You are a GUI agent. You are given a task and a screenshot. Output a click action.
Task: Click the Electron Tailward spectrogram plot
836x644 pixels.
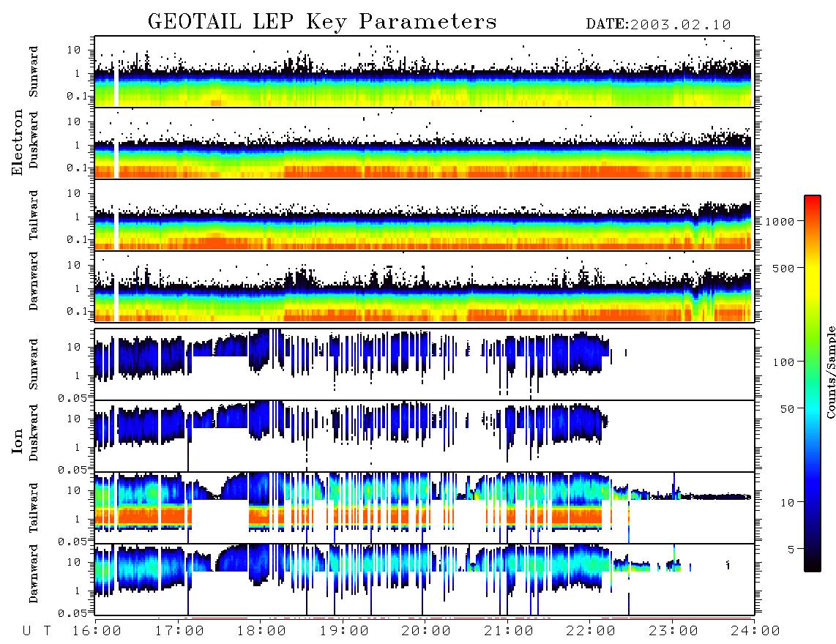point(425,215)
